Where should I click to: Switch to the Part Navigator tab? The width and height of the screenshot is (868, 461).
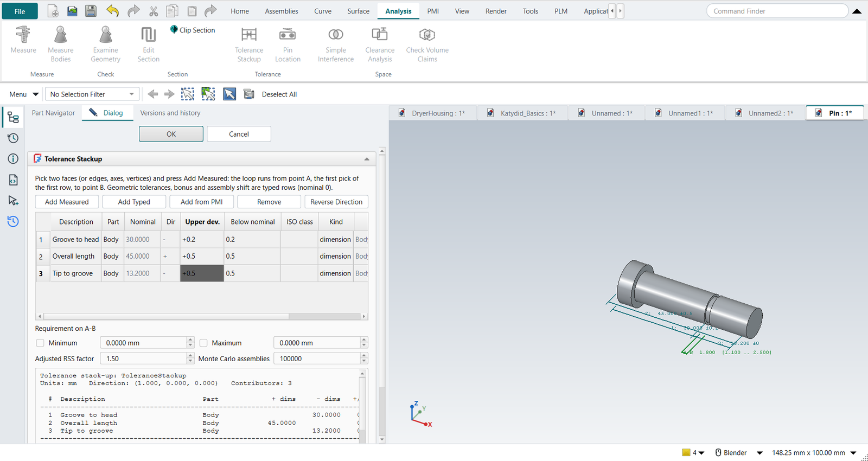[x=53, y=113]
